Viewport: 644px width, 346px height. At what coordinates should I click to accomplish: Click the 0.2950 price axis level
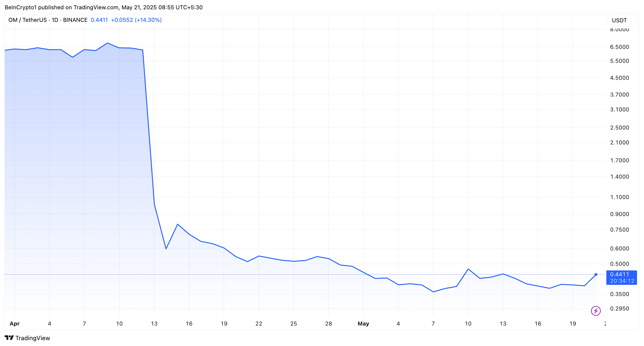pyautogui.click(x=619, y=309)
